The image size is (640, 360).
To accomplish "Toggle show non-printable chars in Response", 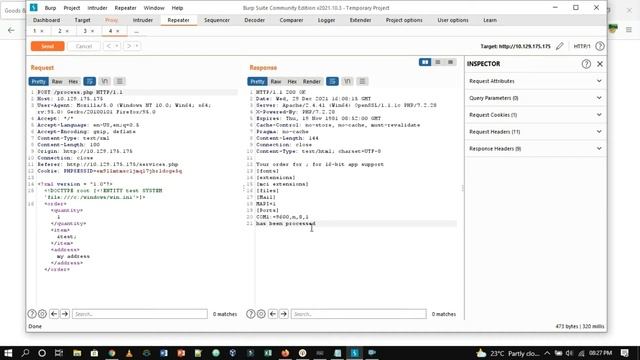I will [347, 81].
